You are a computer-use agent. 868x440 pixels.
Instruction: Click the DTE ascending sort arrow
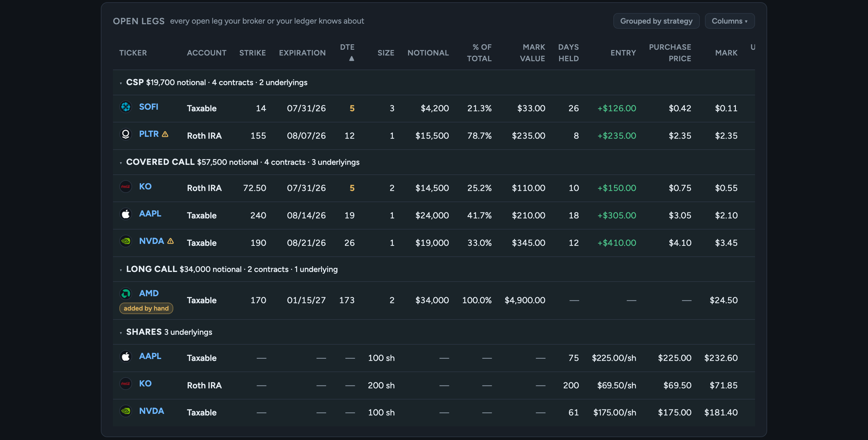[x=351, y=59]
